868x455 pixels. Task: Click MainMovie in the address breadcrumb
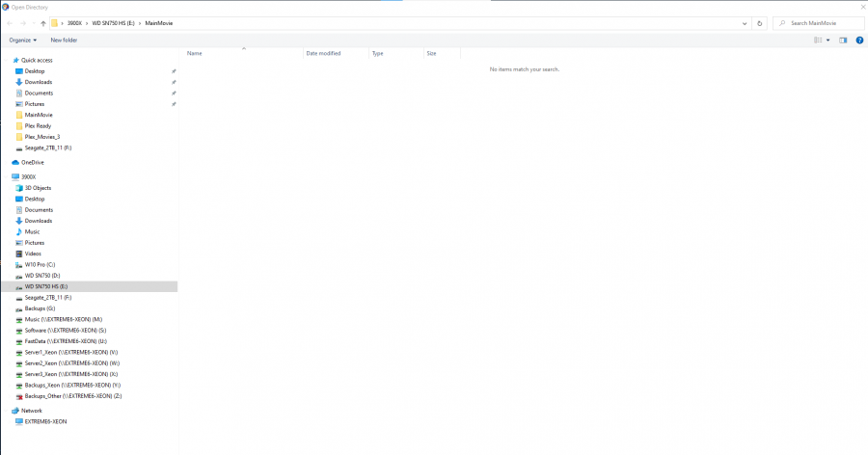coord(159,23)
